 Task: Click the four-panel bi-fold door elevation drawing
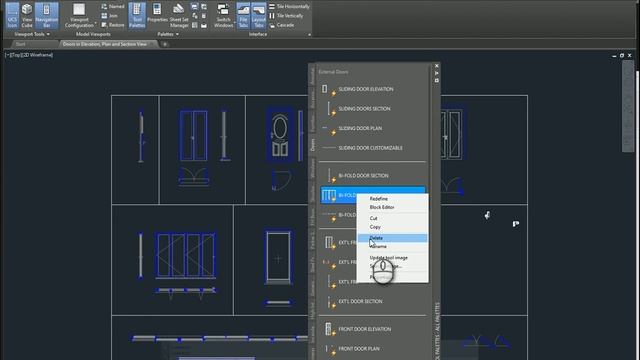[185, 256]
